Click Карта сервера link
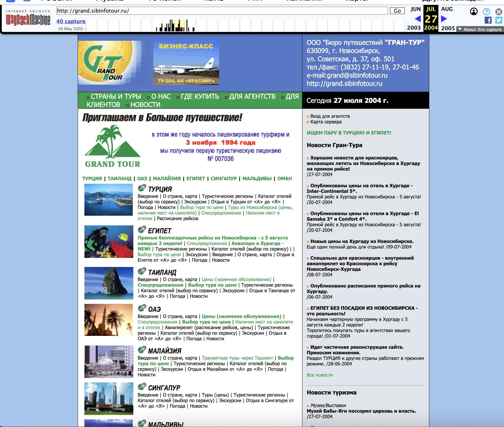Screen dimensions: 504x427 pyautogui.click(x=326, y=122)
